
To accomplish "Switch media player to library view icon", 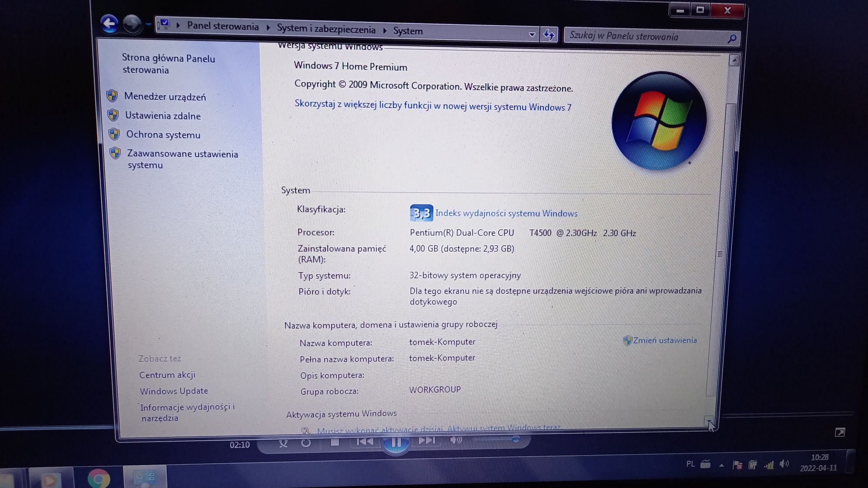I will (840, 432).
